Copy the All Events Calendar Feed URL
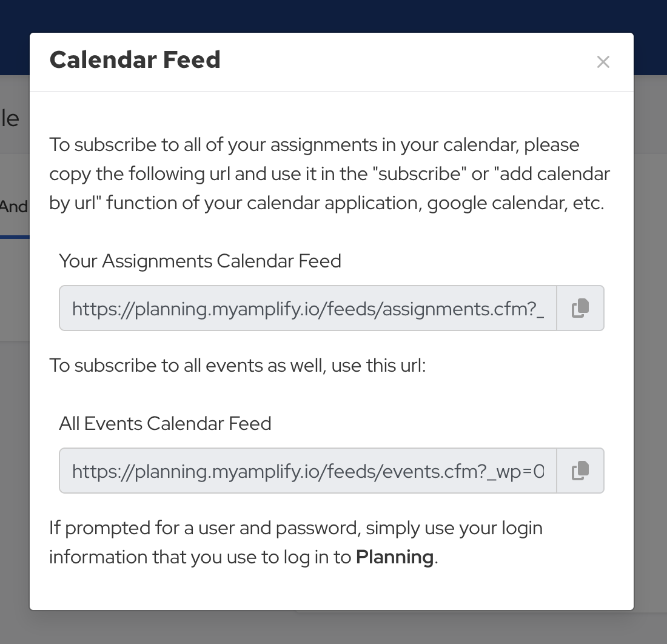The height and width of the screenshot is (644, 667). coord(580,471)
